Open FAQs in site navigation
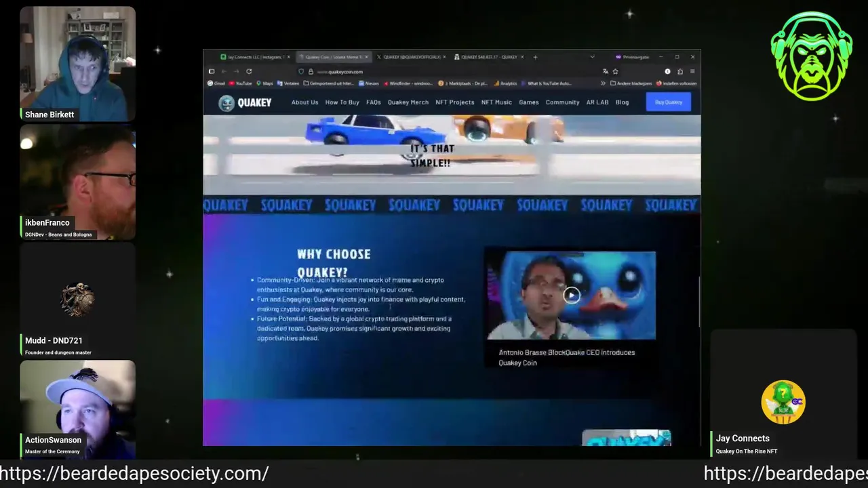The height and width of the screenshot is (488, 868). click(x=374, y=102)
